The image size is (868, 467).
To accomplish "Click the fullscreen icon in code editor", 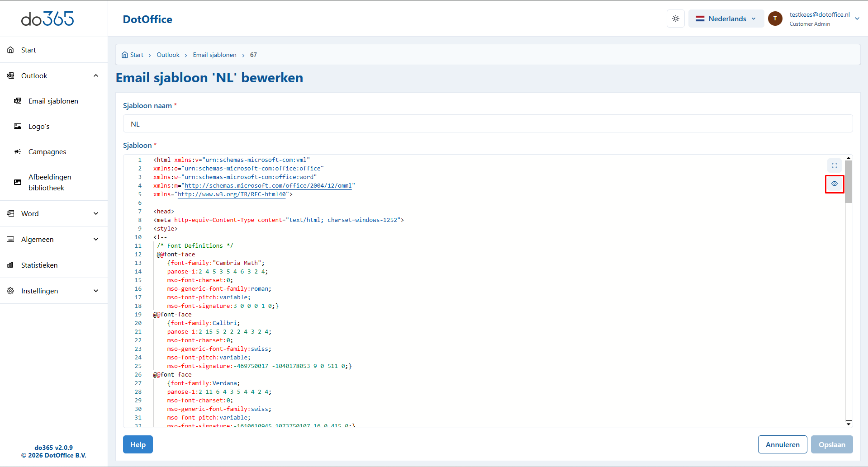I will point(834,165).
